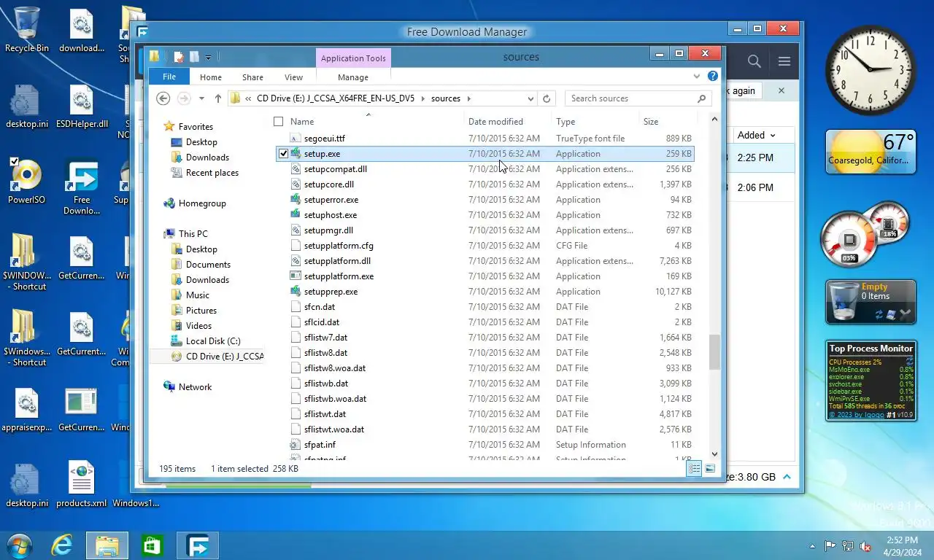Click the chevron after sources in address bar

pyautogui.click(x=468, y=98)
